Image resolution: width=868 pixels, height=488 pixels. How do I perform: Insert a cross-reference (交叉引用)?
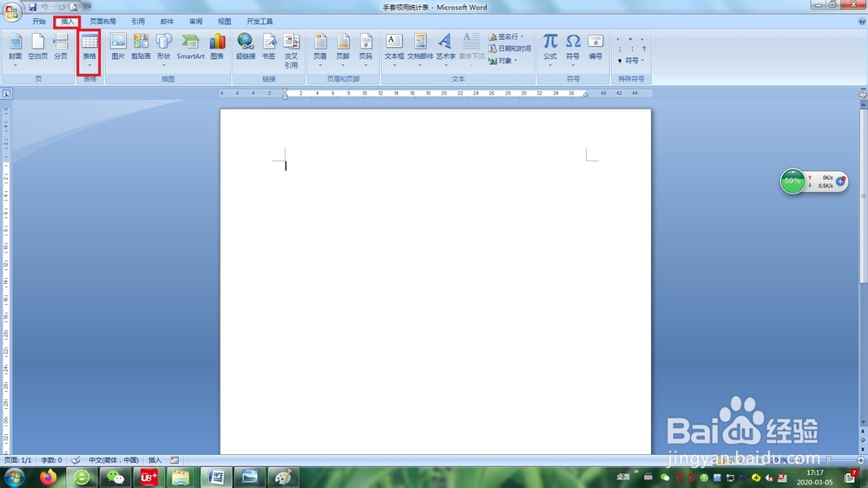coord(291,51)
